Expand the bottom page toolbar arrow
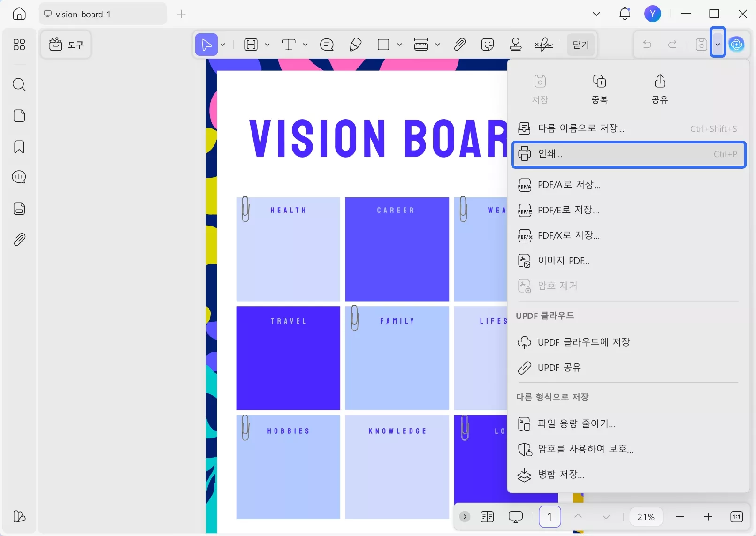756x536 pixels. click(465, 517)
